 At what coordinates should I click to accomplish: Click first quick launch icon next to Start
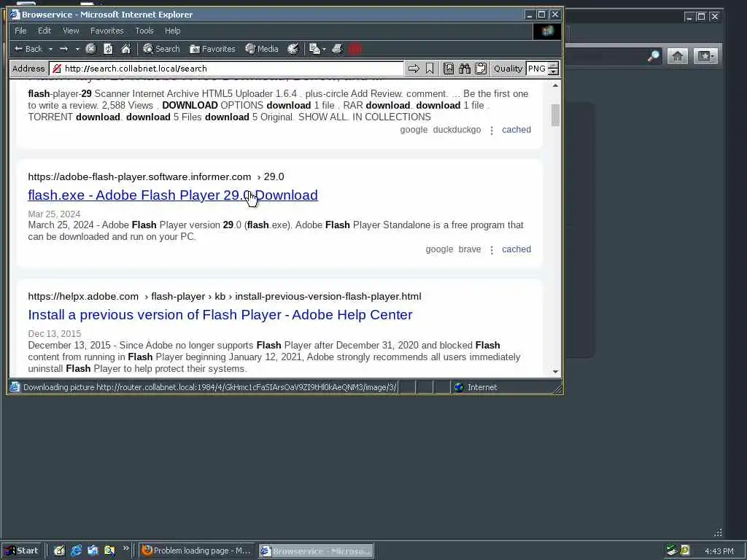[59, 551]
